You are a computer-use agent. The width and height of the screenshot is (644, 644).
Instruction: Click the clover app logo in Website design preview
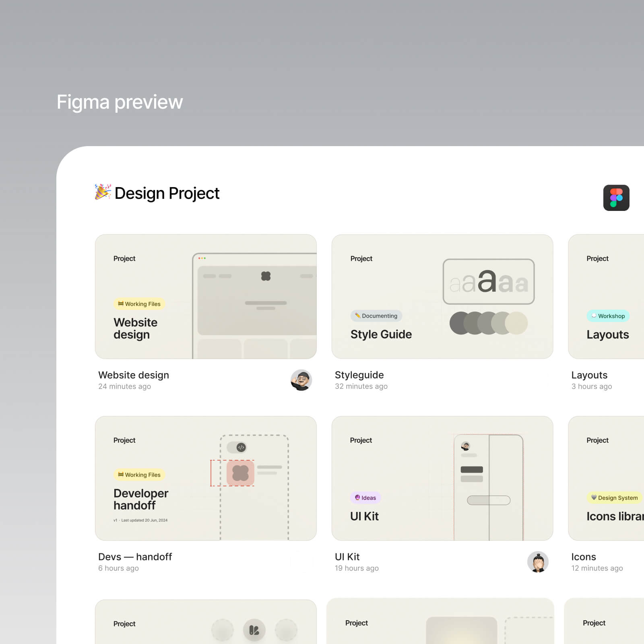[266, 276]
